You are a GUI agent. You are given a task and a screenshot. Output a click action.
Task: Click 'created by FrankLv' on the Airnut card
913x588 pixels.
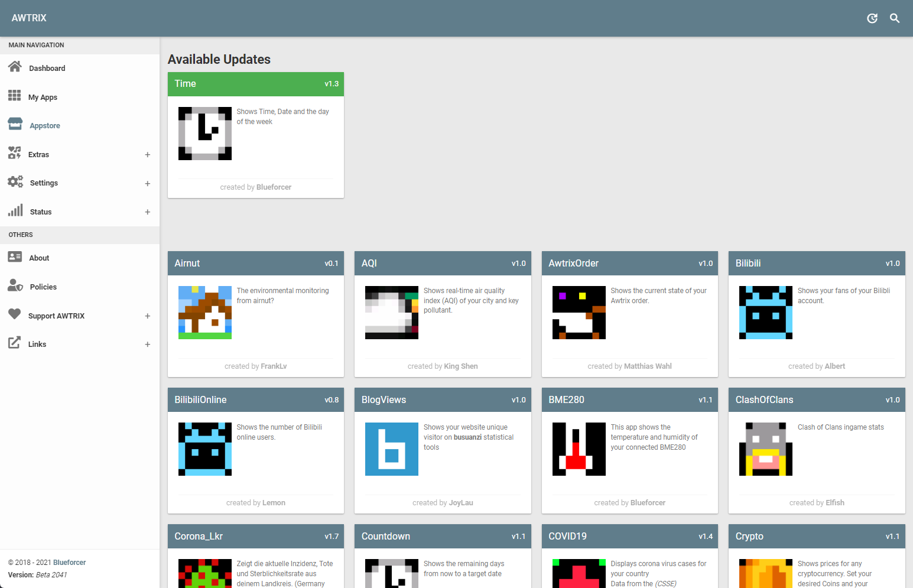coord(256,366)
